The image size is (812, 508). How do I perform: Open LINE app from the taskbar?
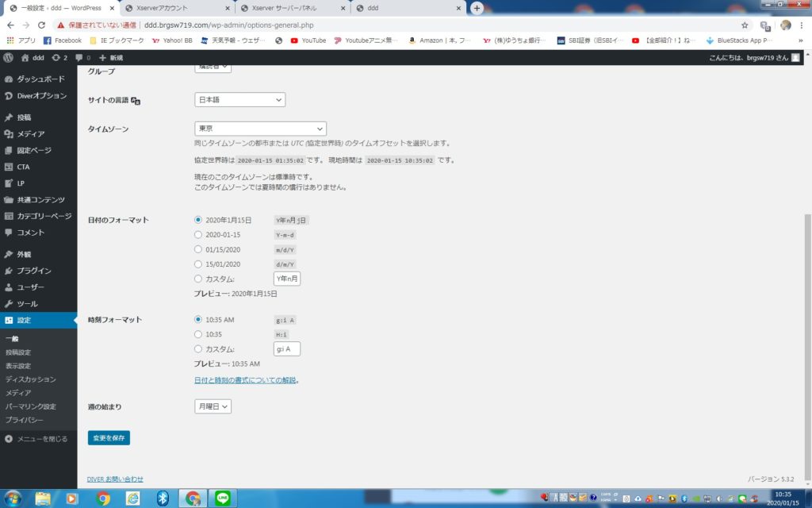coord(222,498)
